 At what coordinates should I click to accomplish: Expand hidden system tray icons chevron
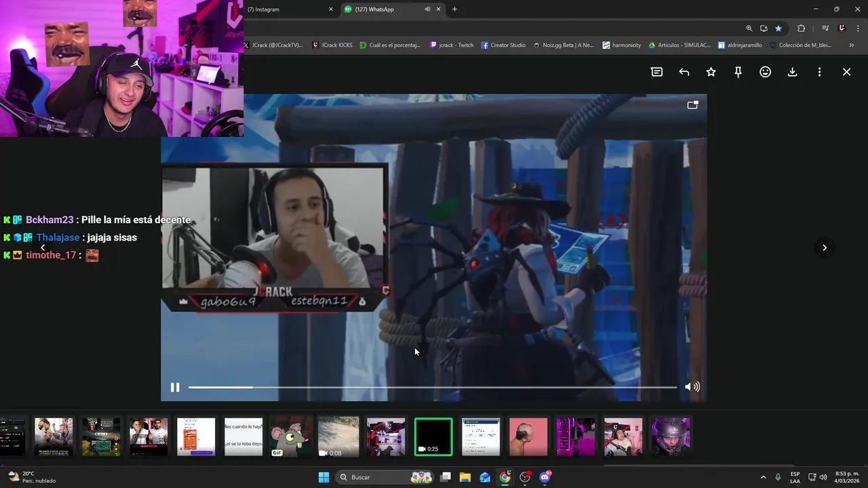point(763,477)
